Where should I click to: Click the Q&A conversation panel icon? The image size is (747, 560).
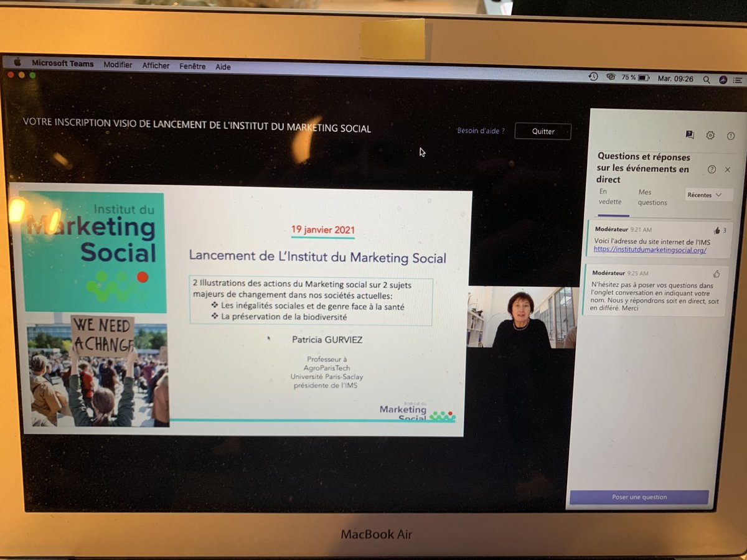(x=688, y=134)
